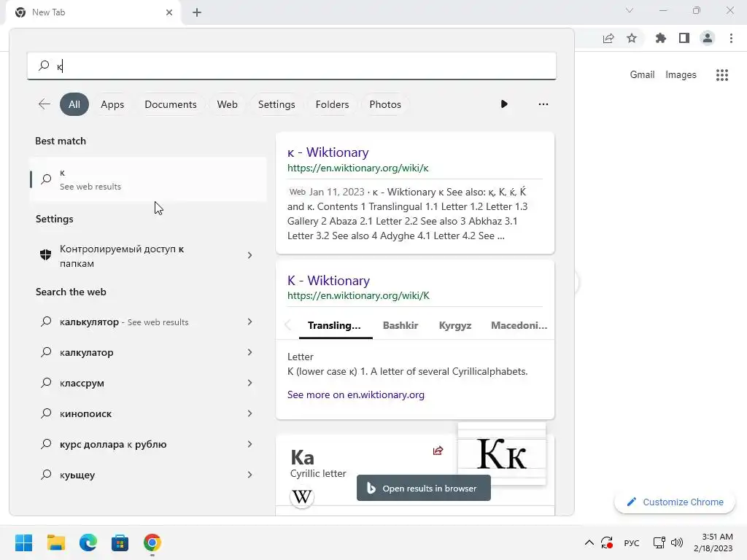Viewport: 747px width, 560px height.
Task: Select the best match 'к' web result
Action: pyautogui.click(x=148, y=179)
